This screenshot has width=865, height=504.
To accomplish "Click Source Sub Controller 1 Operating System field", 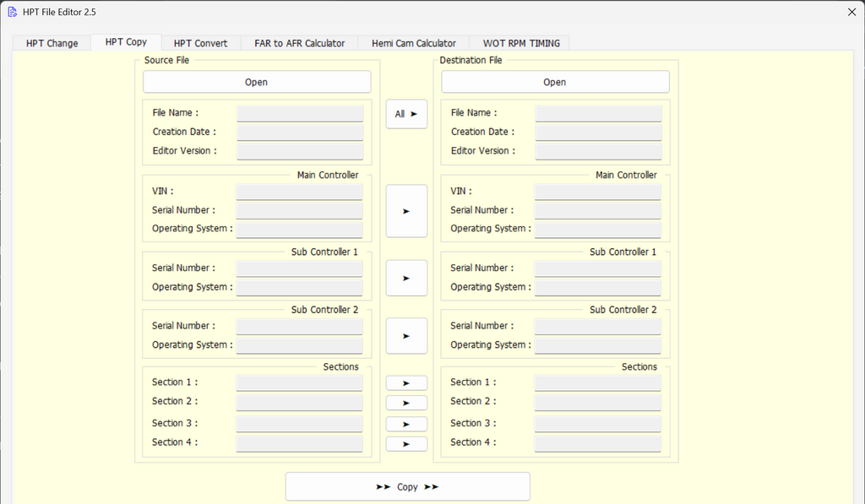I will point(300,287).
